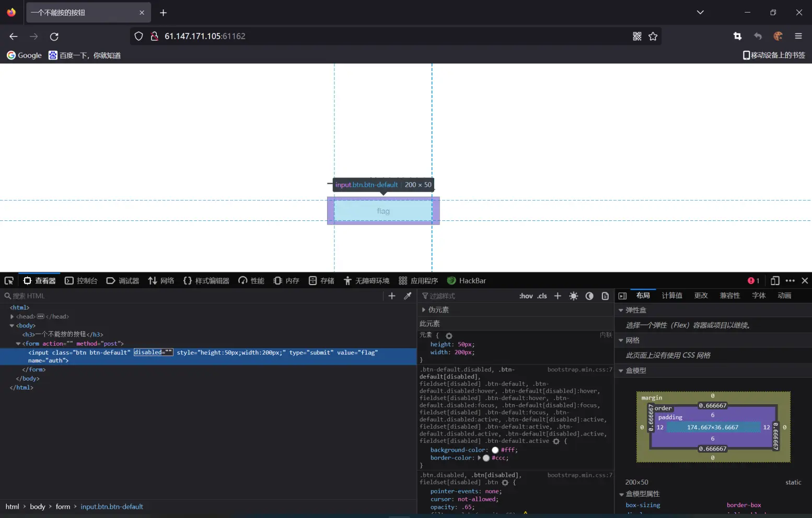The image size is (812, 518).
Task: Click the eyedropper color picker icon
Action: tap(408, 296)
